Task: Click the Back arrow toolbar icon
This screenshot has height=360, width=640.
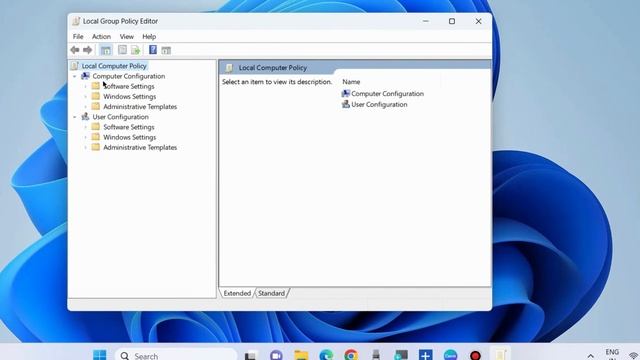Action: click(75, 50)
